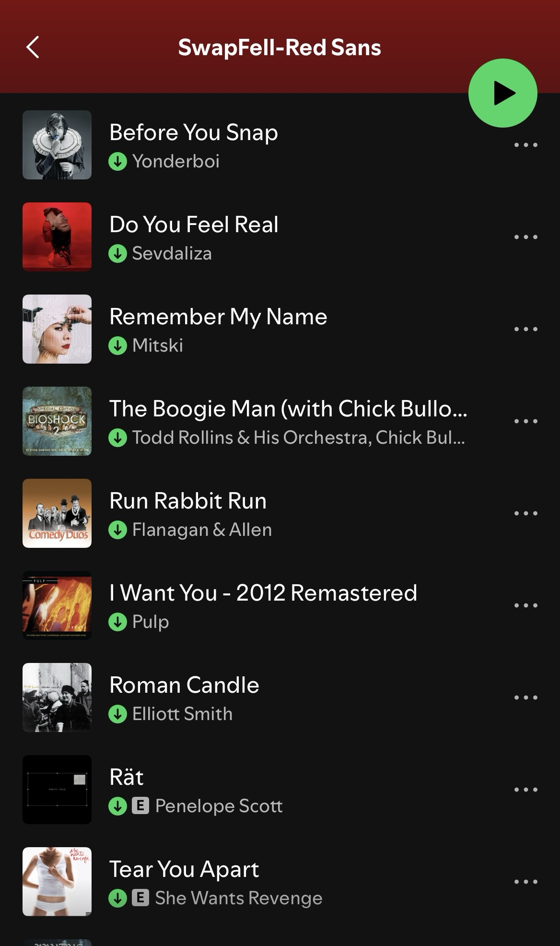Open more options for Rät

pos(525,790)
